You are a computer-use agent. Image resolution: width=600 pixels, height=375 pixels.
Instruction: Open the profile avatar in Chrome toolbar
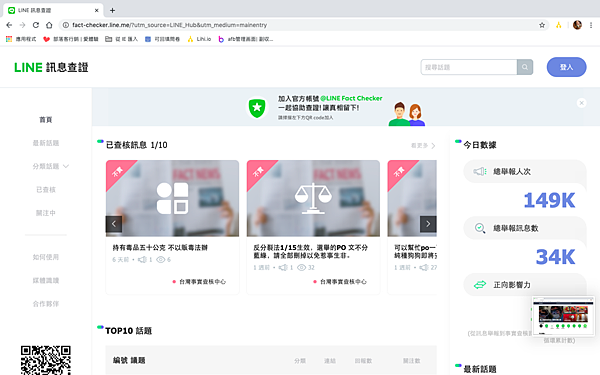[x=577, y=25]
